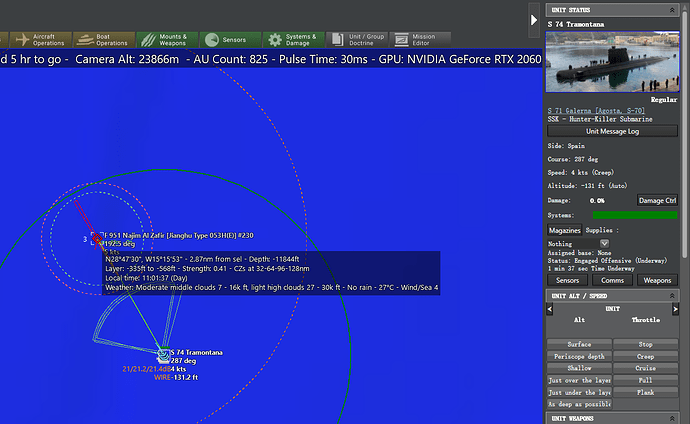Click the Weapons button in Unit Status
This screenshot has width=690, height=424.
pyautogui.click(x=657, y=280)
